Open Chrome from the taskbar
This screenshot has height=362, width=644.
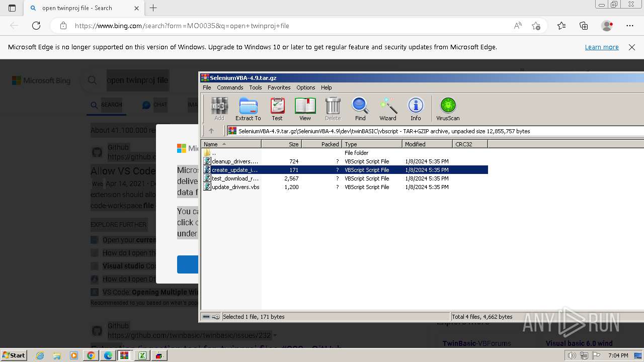(91, 355)
